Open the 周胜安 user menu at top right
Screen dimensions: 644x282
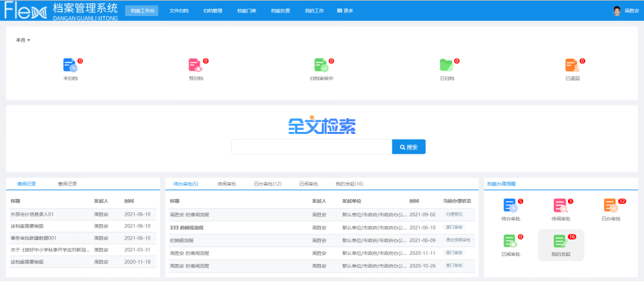(x=631, y=11)
